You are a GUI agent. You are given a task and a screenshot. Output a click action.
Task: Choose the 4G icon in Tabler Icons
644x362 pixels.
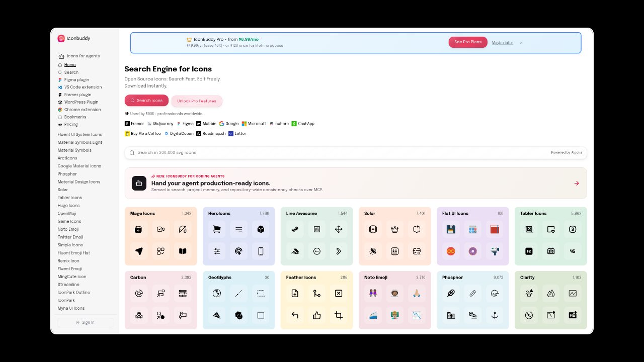click(573, 251)
